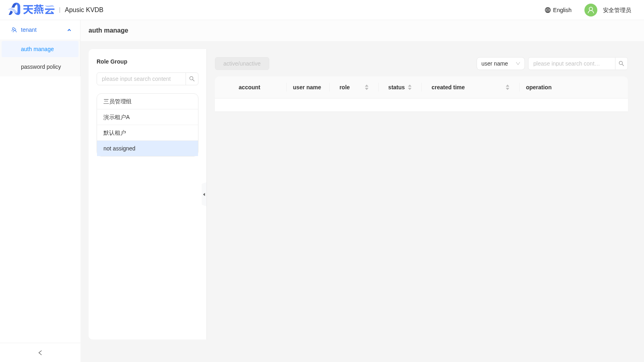The width and height of the screenshot is (644, 362).
Task: Collapse the sidebar with bottom arrow
Action: click(40, 353)
